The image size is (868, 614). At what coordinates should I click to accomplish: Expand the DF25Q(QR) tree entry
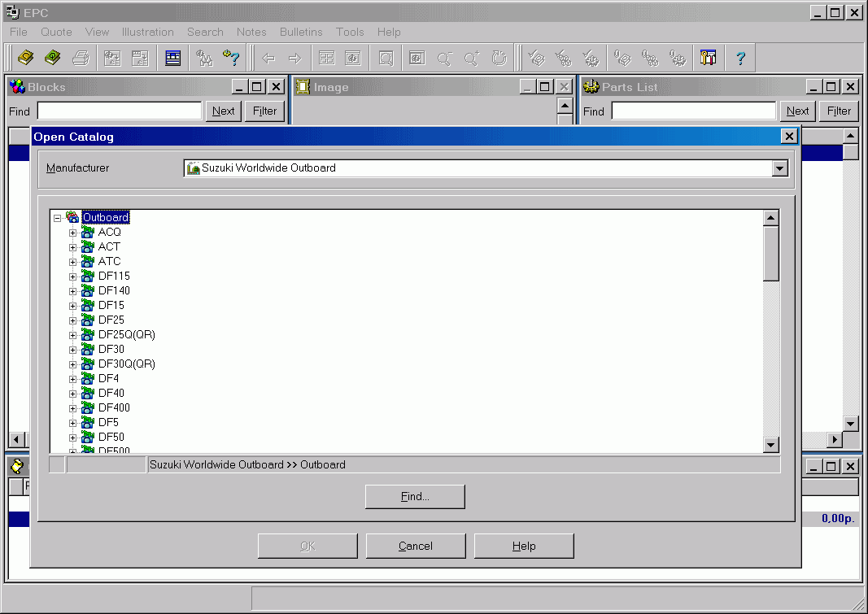click(72, 334)
